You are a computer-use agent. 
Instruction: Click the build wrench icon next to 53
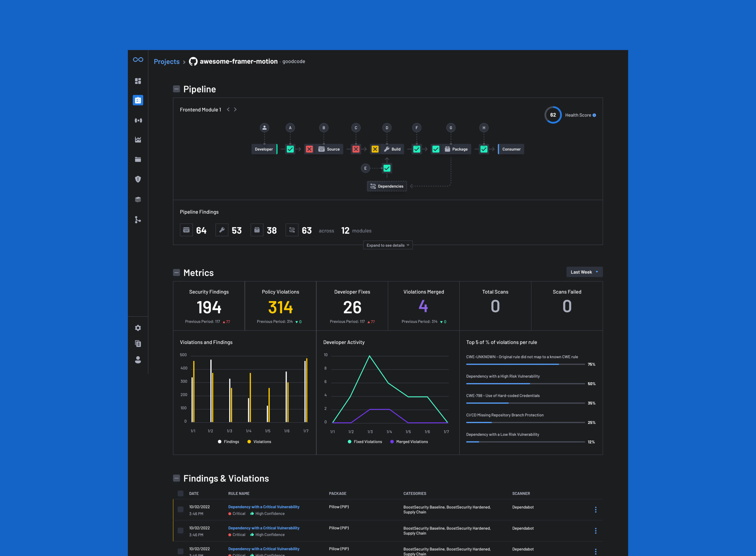(222, 230)
